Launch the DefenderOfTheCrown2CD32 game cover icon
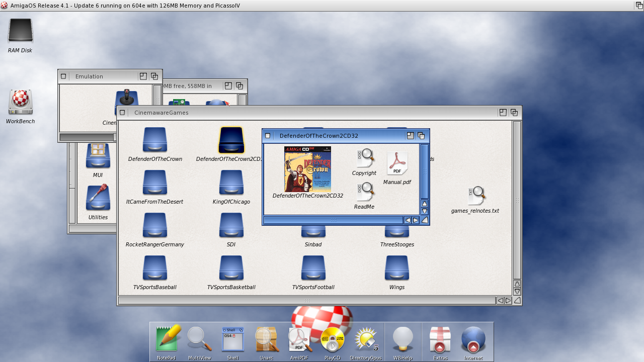Viewport: 644px width, 362px height. (308, 169)
